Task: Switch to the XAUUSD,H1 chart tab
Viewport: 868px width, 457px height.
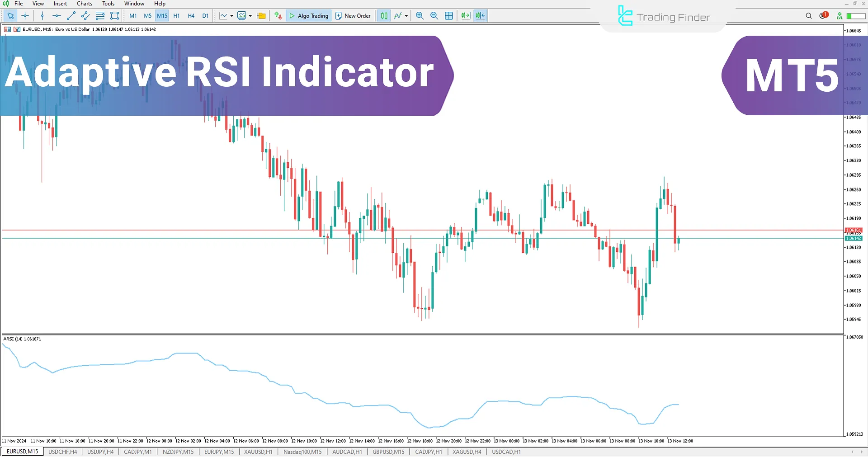Action: click(258, 452)
